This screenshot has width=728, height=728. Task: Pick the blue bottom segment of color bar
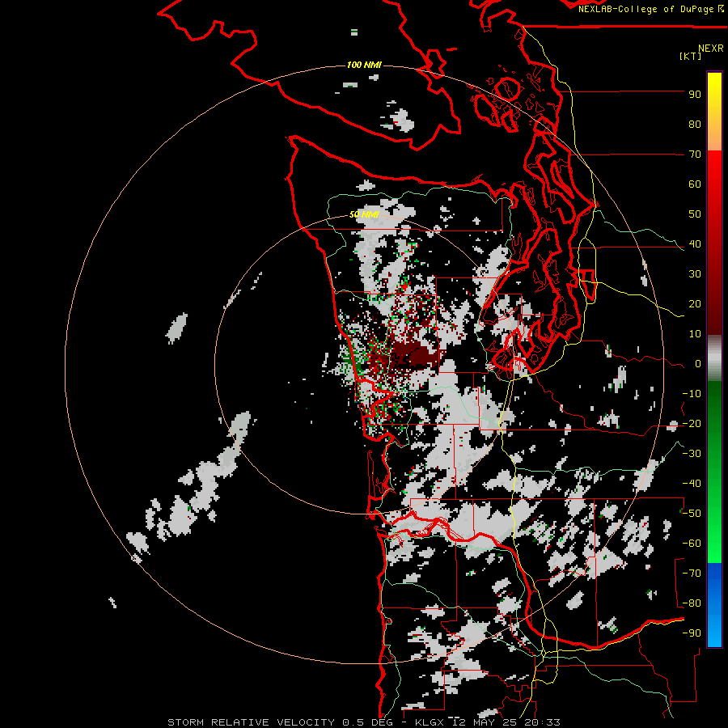[x=714, y=605]
